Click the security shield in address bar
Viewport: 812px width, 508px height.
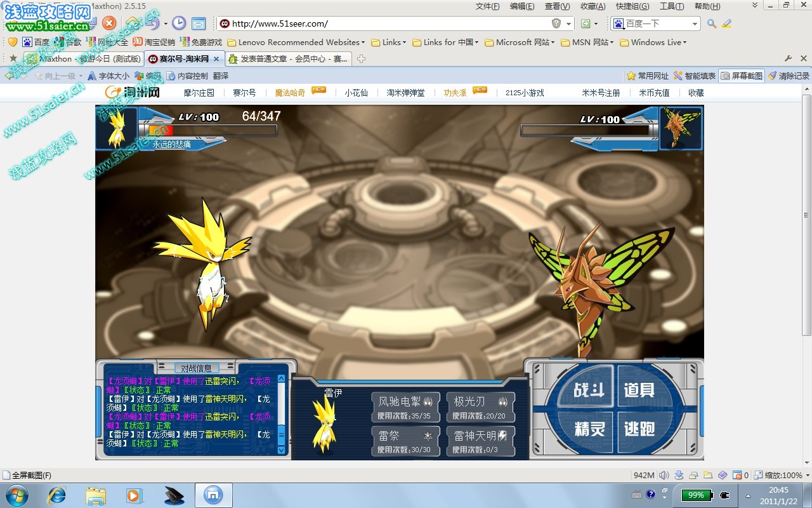click(x=556, y=23)
